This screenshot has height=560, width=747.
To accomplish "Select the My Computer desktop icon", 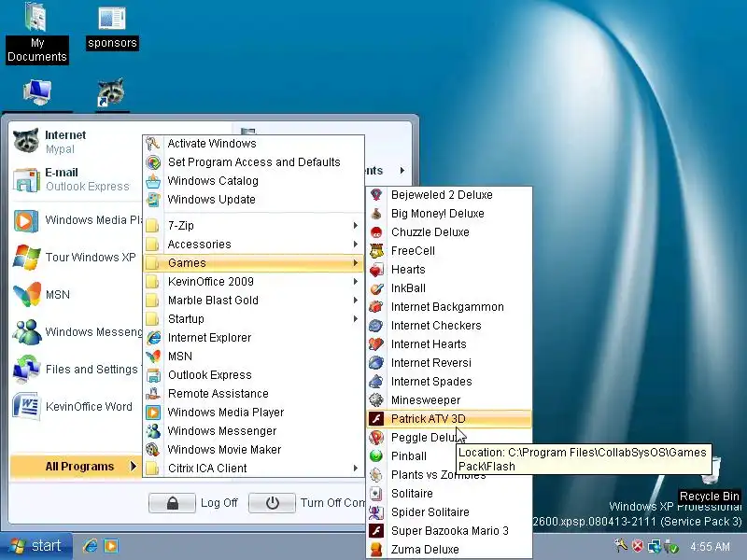I will pos(37,92).
